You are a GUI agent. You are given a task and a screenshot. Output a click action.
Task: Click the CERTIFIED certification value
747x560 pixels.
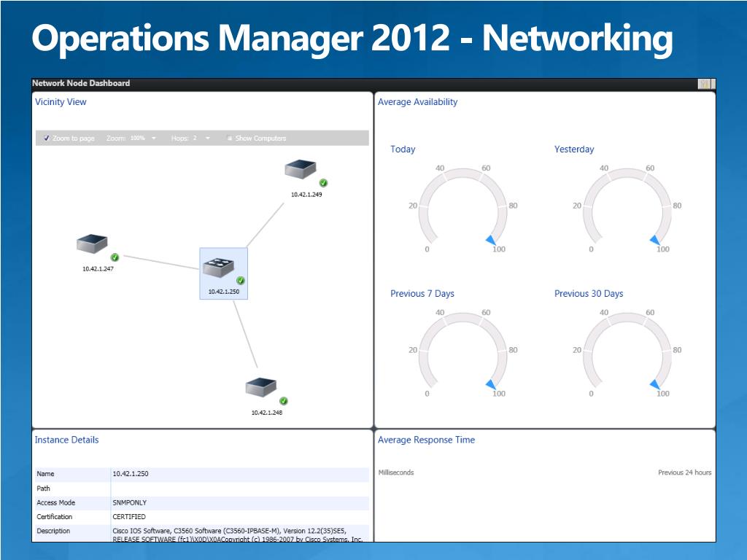129,517
